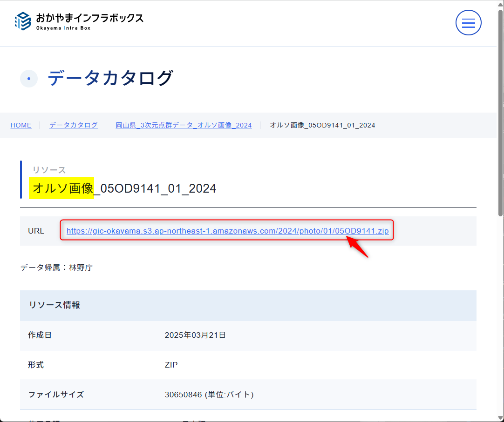Open 岡山県_3次元点群データ_オルソ画像_2024 breadcrumb link
Viewport: 504px width, 422px height.
tap(184, 125)
